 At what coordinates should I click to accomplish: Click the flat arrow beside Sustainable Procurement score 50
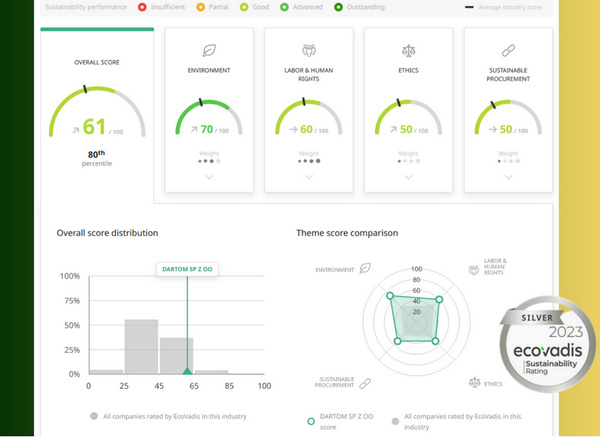coord(493,130)
